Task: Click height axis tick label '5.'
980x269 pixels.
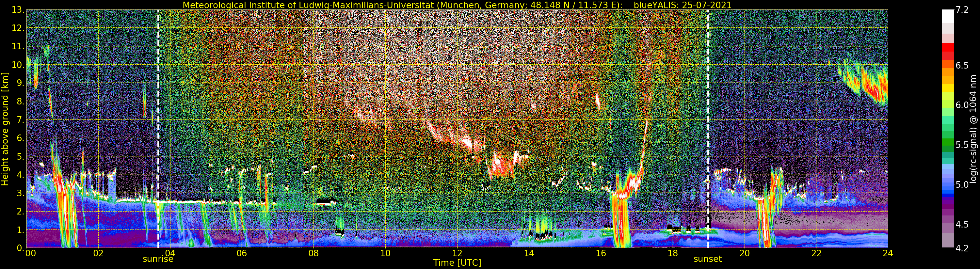Action: (20, 156)
